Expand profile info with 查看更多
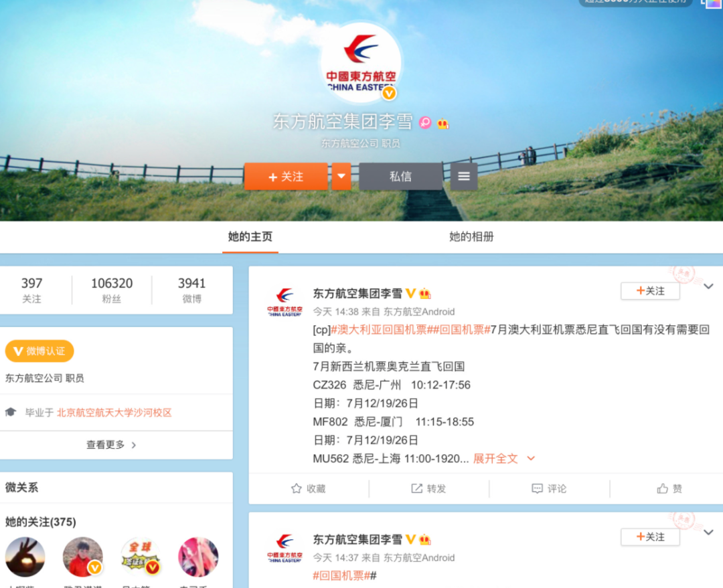The width and height of the screenshot is (723, 588). pos(112,445)
